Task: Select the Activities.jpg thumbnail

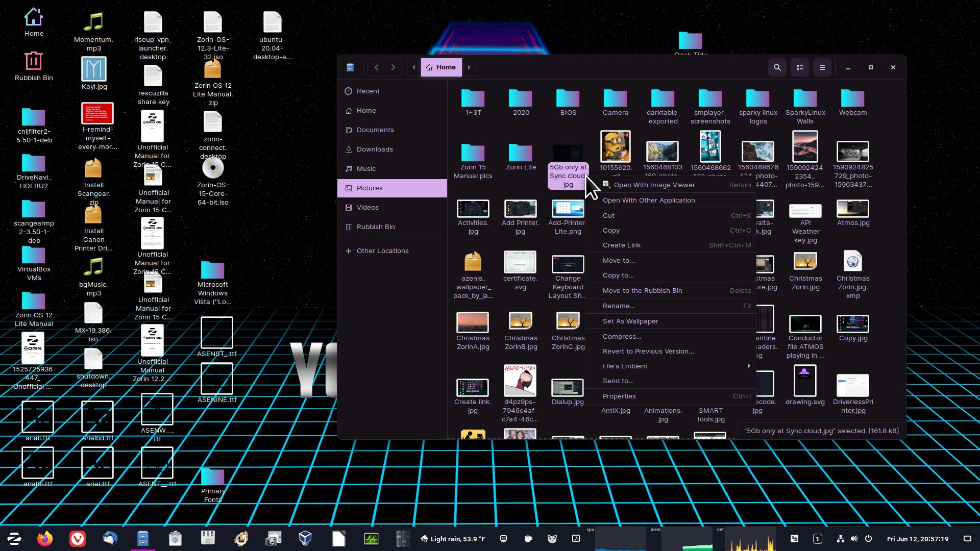Action: 473,209
